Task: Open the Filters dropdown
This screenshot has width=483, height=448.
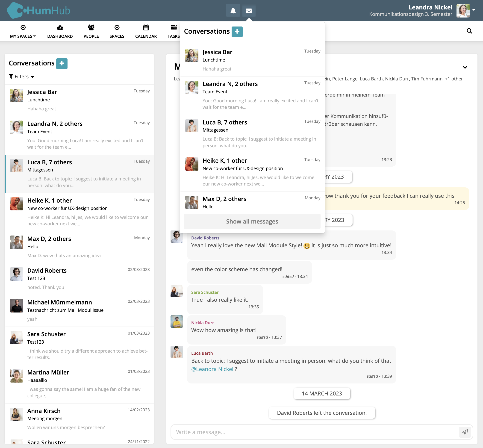Action: pos(22,77)
